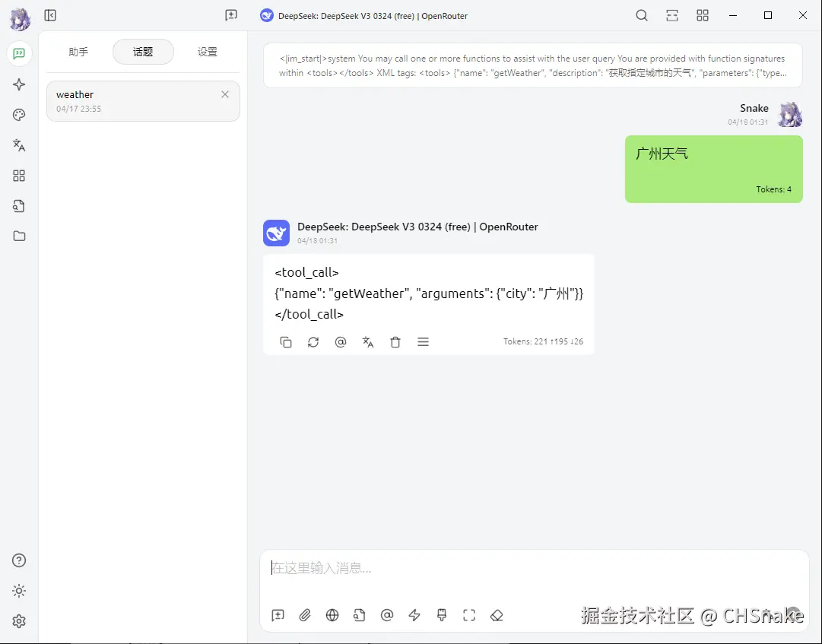
Task: Expand the input box to fullscreen
Action: (469, 615)
